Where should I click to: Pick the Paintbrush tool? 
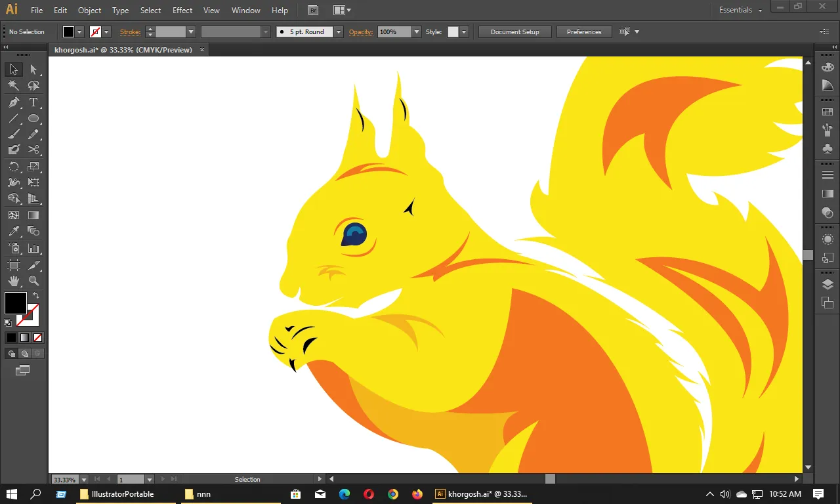(x=14, y=135)
